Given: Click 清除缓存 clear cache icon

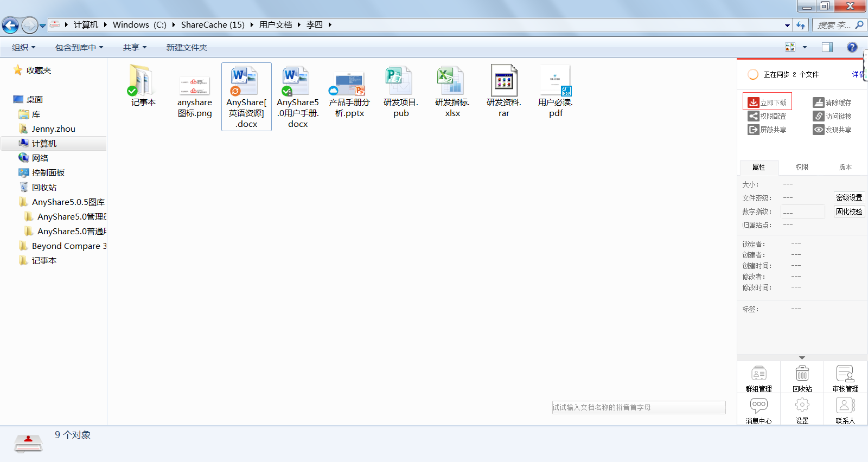Looking at the screenshot, I should pos(819,102).
